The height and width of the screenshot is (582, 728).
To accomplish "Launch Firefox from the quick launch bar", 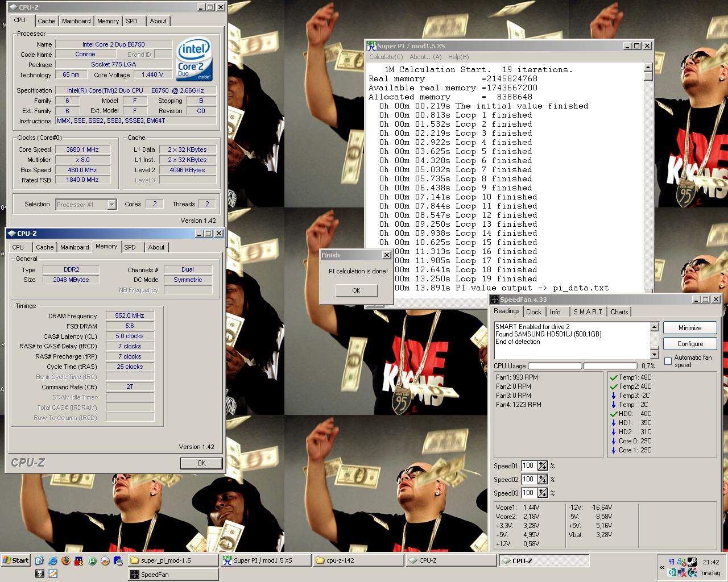I will [65, 560].
